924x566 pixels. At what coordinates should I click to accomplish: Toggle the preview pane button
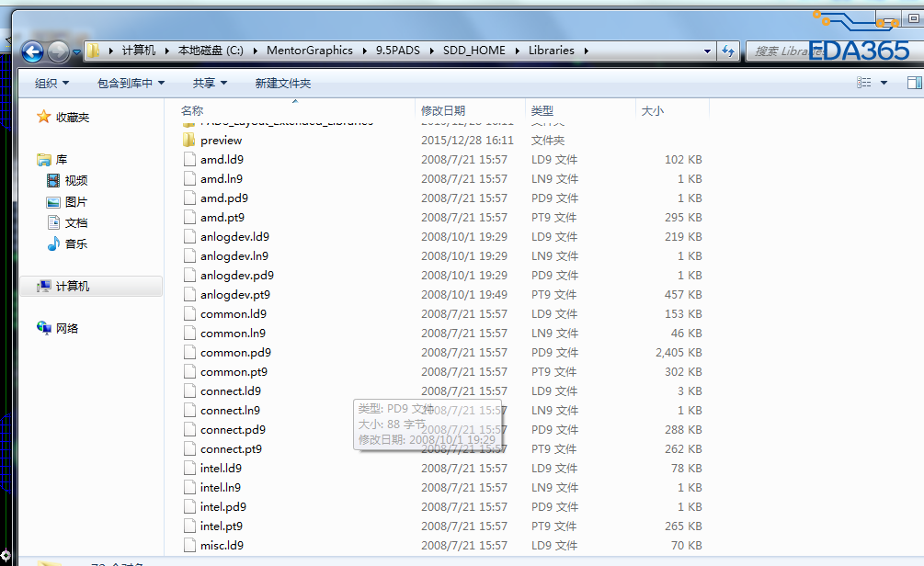pos(915,83)
